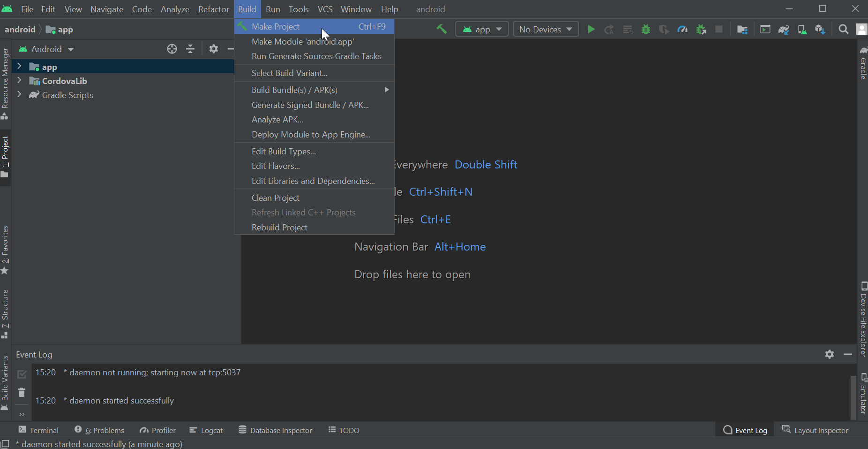The height and width of the screenshot is (449, 868).
Task: Open Edit Flavors... menu entry
Action: [x=314, y=166]
